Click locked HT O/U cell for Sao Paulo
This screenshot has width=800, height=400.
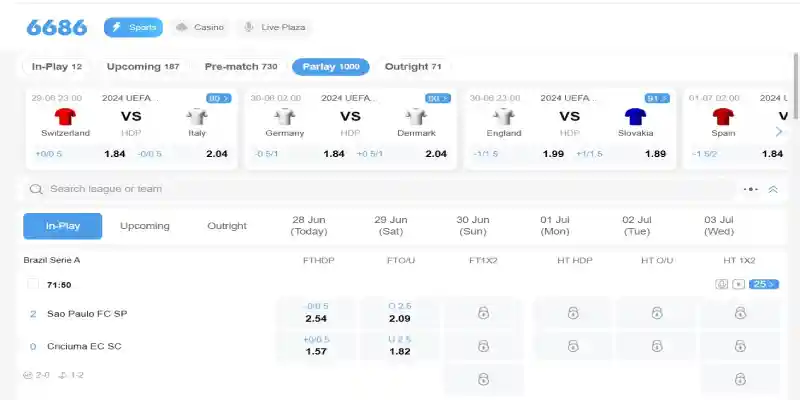[657, 313]
